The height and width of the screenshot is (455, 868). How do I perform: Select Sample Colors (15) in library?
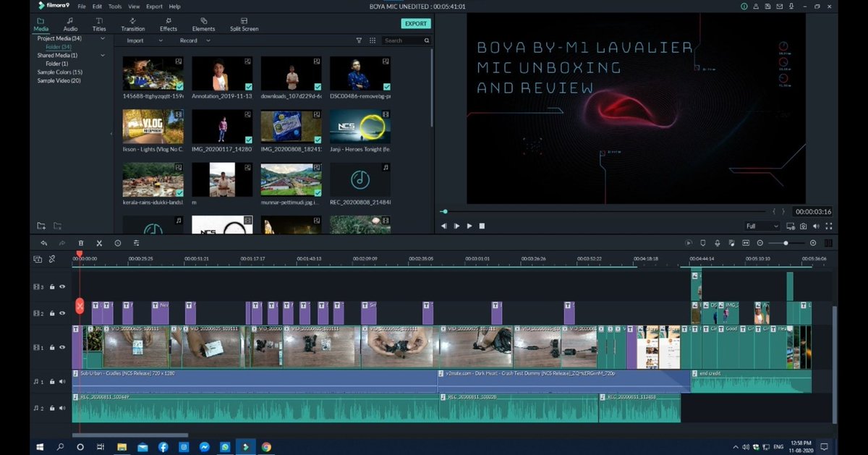coord(60,72)
